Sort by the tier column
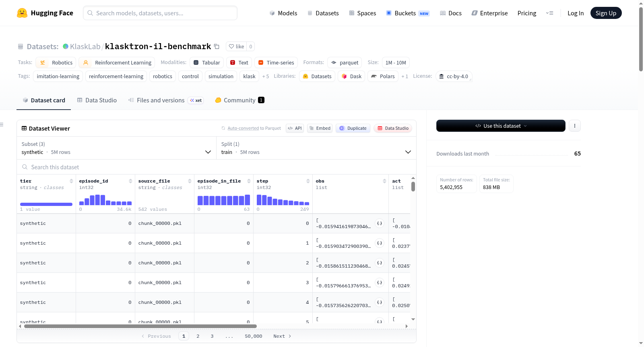 (x=71, y=181)
